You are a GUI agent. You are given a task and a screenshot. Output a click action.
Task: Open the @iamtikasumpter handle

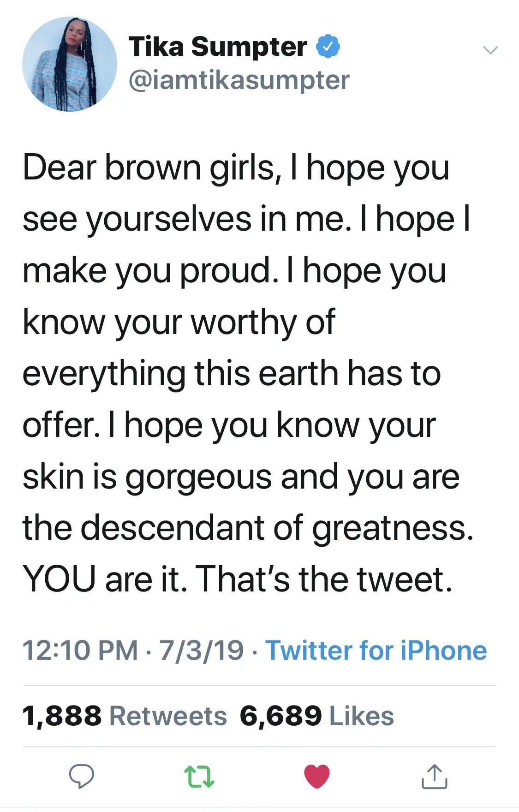pos(239,80)
